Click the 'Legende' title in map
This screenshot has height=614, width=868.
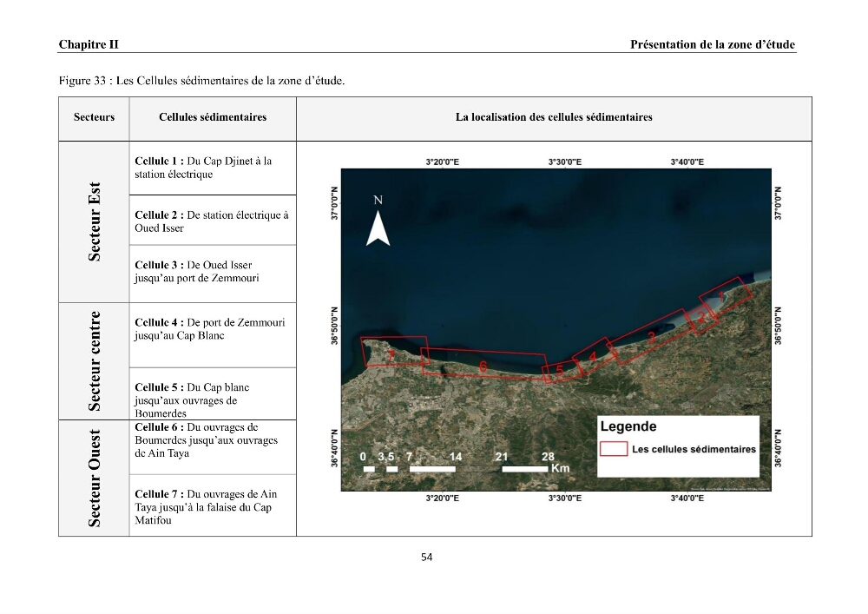point(628,426)
